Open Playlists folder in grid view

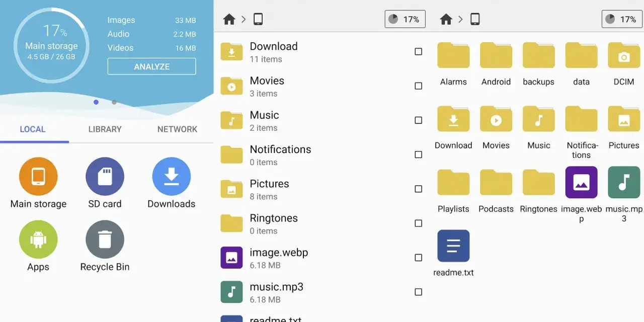pos(453,182)
